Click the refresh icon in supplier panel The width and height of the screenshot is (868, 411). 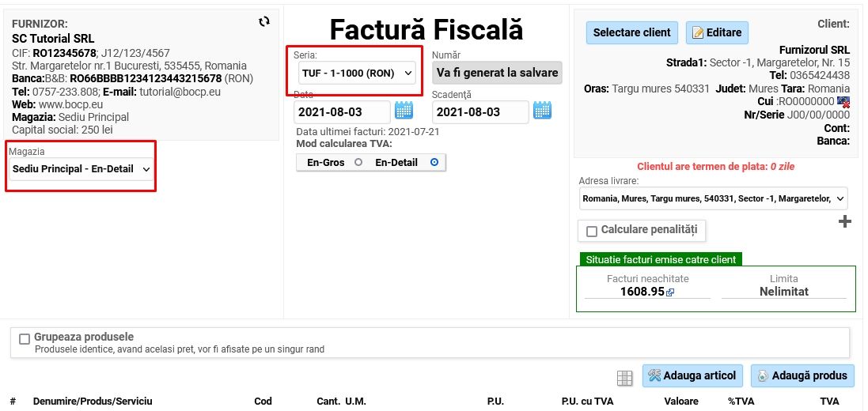point(264,22)
